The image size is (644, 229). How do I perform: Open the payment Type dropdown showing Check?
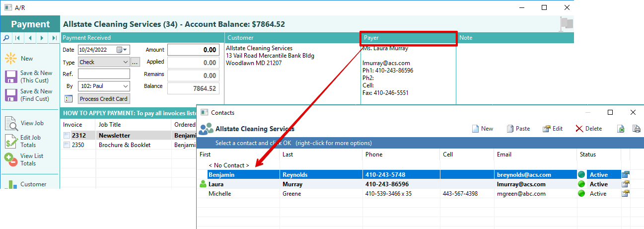click(x=125, y=62)
